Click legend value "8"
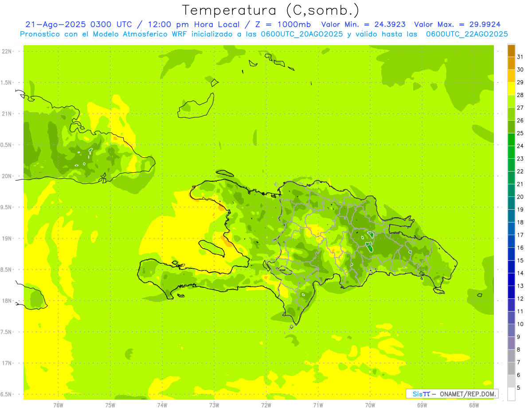The width and height of the screenshot is (532, 411). click(519, 349)
